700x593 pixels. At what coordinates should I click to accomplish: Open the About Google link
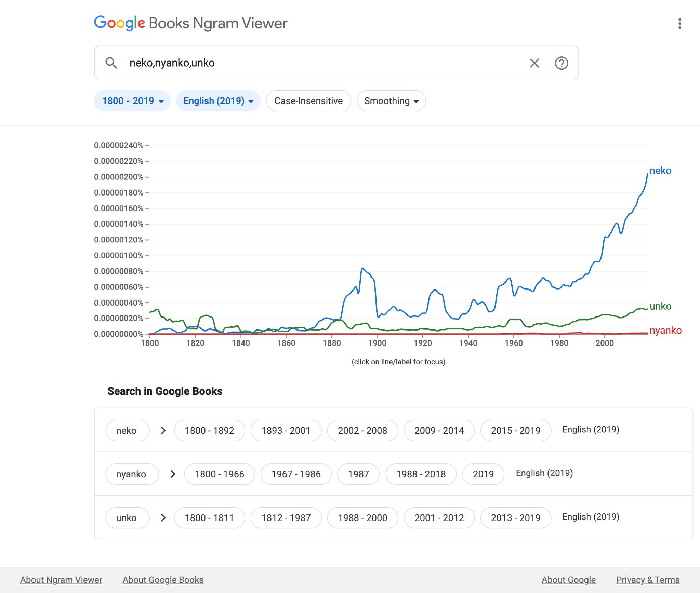569,580
